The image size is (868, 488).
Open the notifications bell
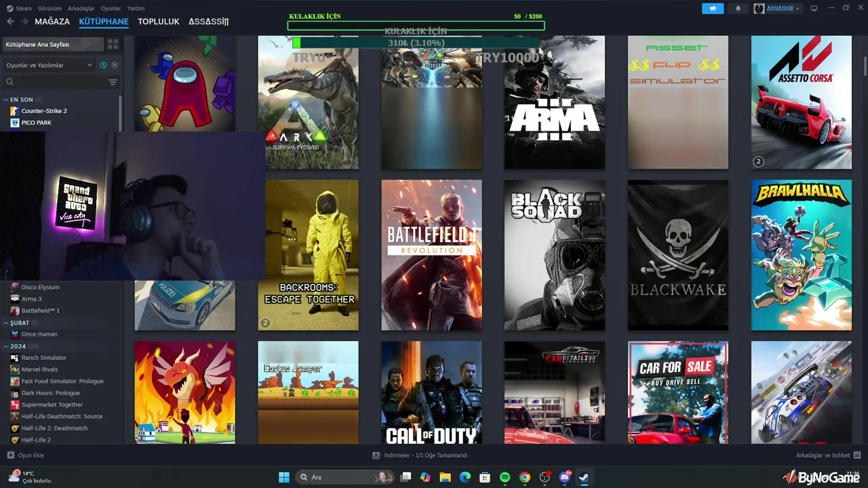pyautogui.click(x=738, y=8)
